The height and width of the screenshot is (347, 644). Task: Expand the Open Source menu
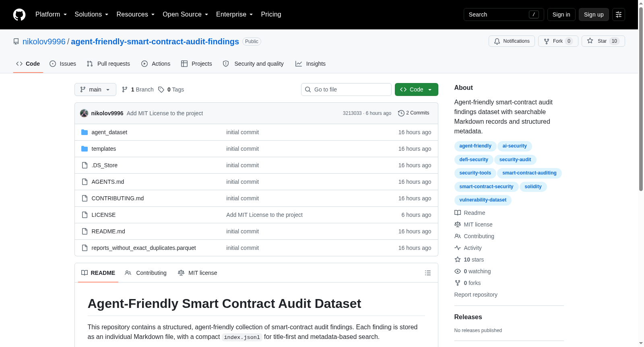(186, 15)
